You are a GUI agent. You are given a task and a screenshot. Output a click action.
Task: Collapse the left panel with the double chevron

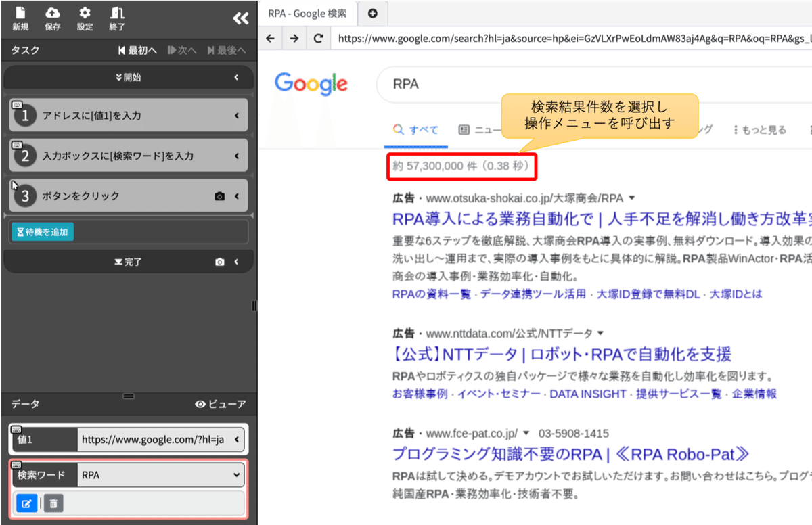point(240,18)
